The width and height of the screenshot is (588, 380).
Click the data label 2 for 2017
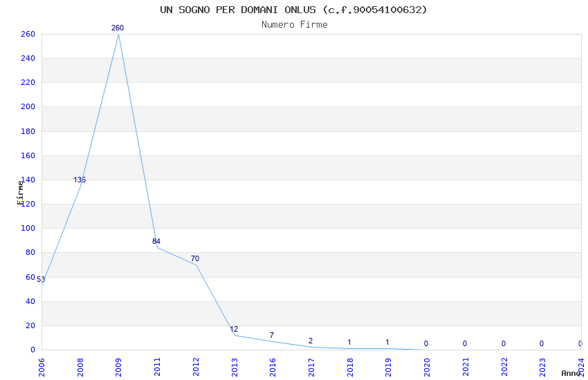point(311,341)
